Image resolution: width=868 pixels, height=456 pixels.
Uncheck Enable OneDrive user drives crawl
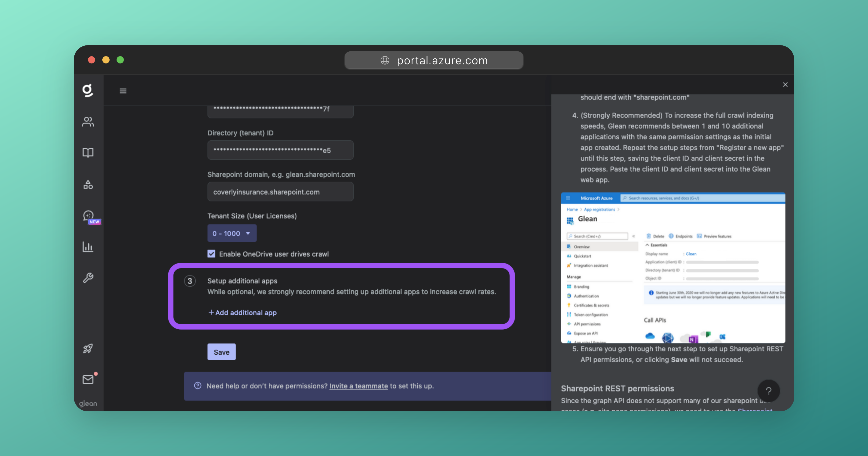[211, 254]
